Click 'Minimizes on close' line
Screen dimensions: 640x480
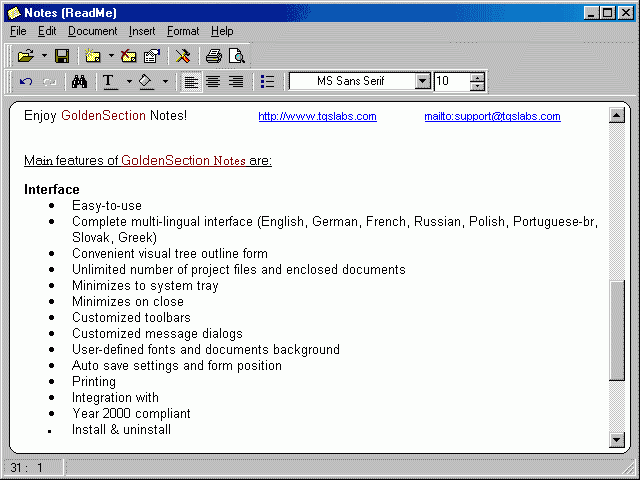pos(128,301)
